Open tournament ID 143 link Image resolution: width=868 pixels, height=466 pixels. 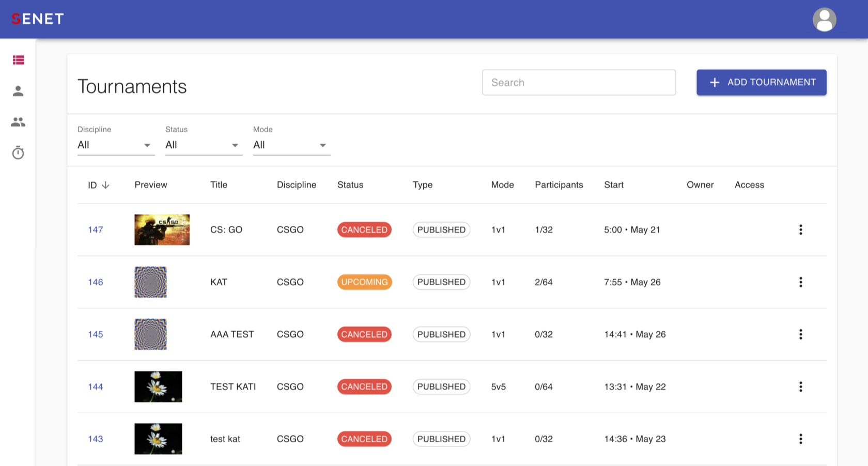[96, 439]
